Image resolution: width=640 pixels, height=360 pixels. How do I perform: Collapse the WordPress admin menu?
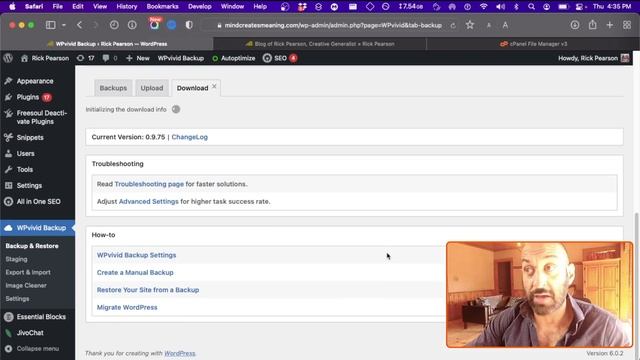(x=38, y=349)
